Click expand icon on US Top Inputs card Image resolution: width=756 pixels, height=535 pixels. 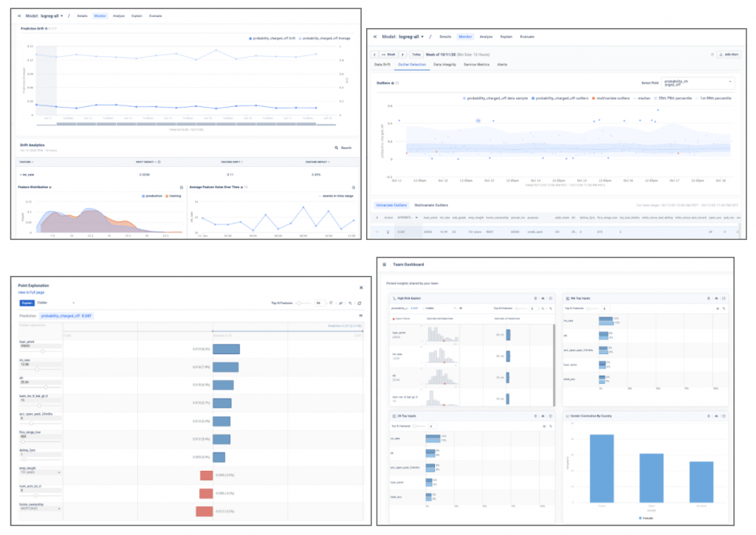point(551,416)
